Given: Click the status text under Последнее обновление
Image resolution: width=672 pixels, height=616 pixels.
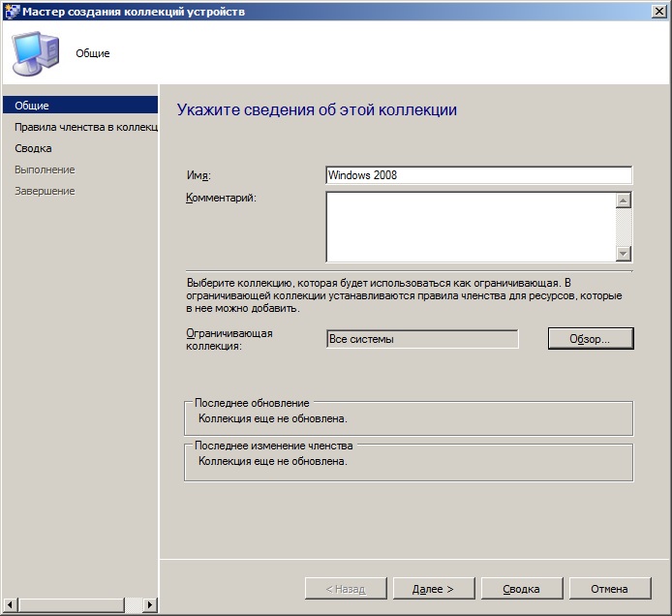Looking at the screenshot, I should tap(273, 418).
